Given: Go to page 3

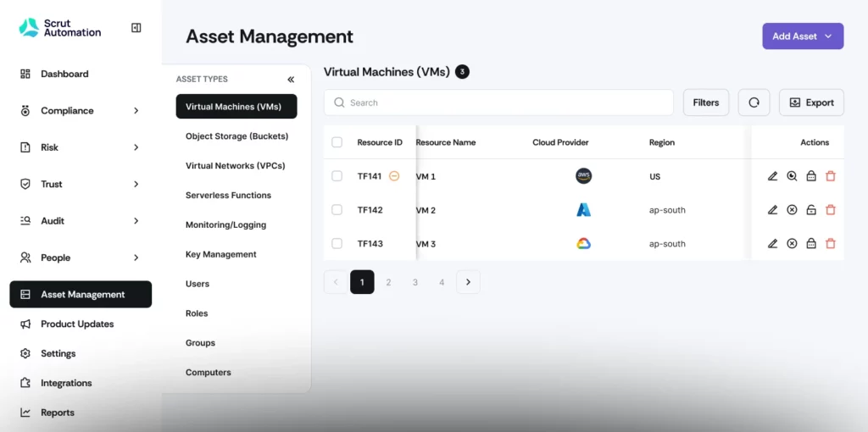Looking at the screenshot, I should coord(415,282).
